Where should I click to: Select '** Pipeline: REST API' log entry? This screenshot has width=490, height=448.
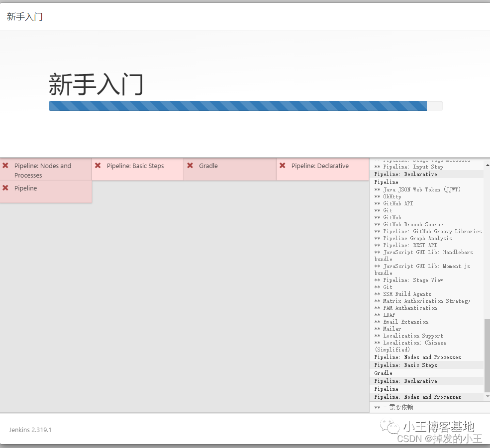tap(405, 245)
